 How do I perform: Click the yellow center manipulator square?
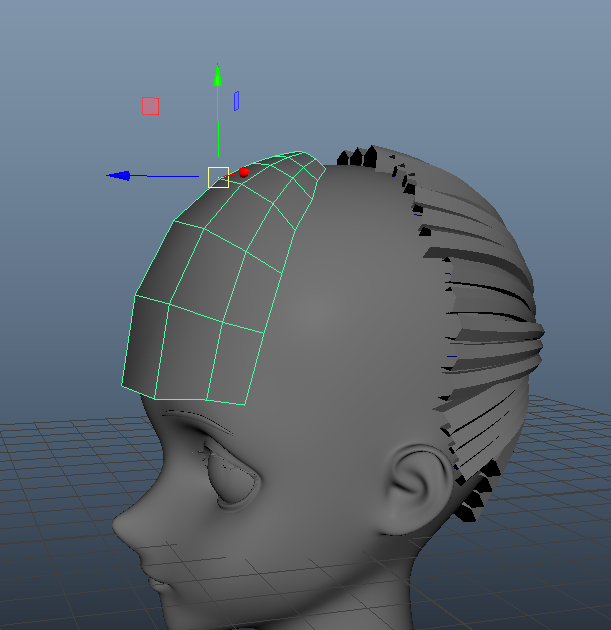click(219, 177)
